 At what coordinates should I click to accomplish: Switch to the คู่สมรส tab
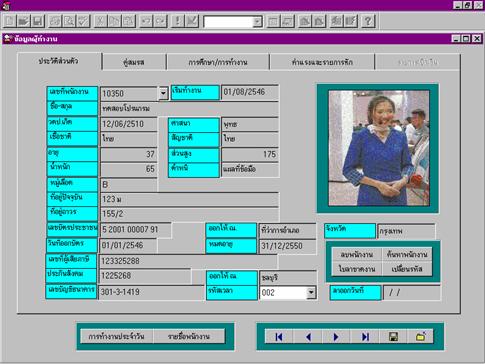134,62
